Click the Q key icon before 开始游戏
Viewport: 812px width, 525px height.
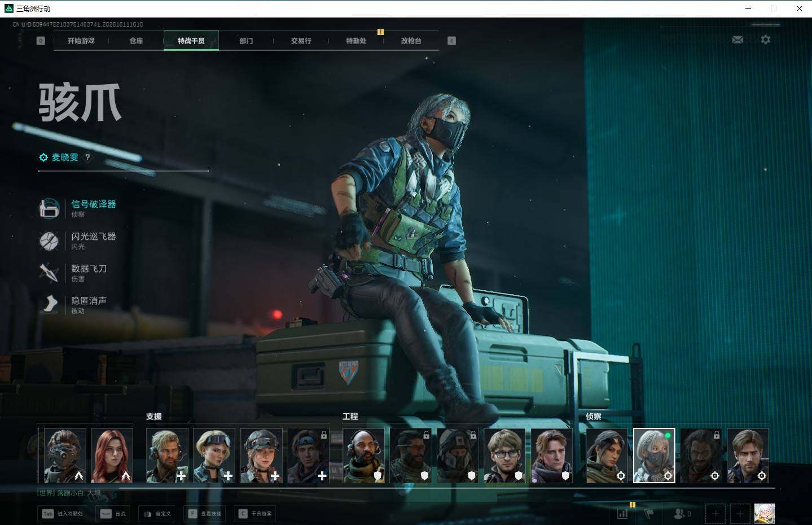[x=41, y=41]
